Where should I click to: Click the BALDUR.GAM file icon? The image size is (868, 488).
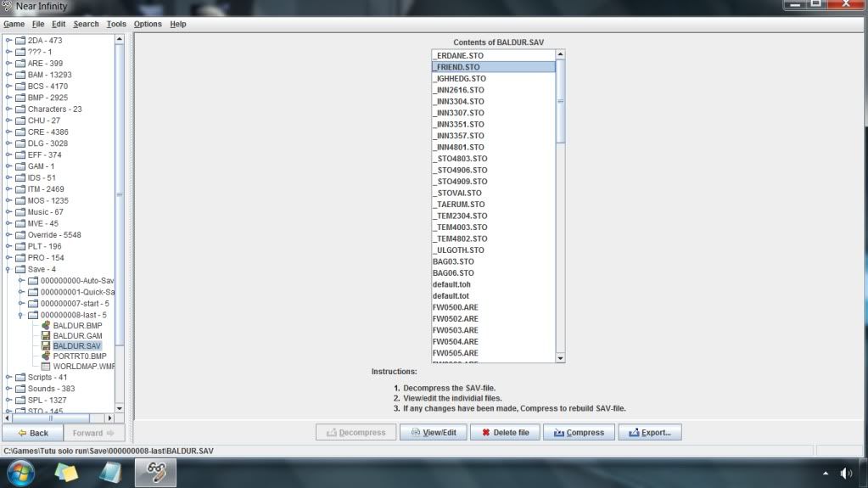[x=46, y=336]
